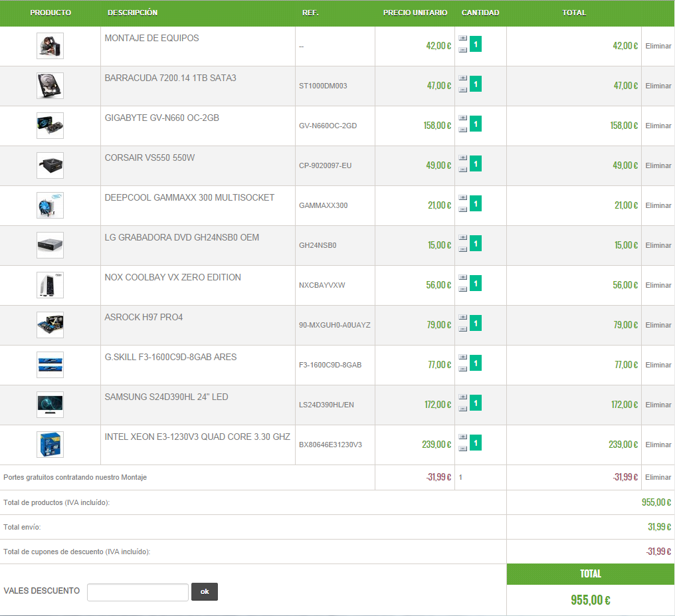Decrease quantity of NOX COOLBAY VX

(463, 289)
